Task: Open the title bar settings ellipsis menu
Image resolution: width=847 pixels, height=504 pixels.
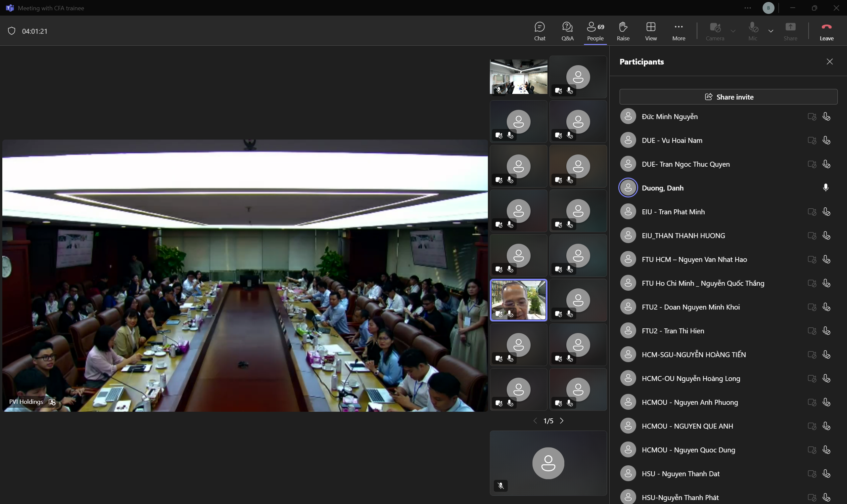Action: click(x=747, y=8)
